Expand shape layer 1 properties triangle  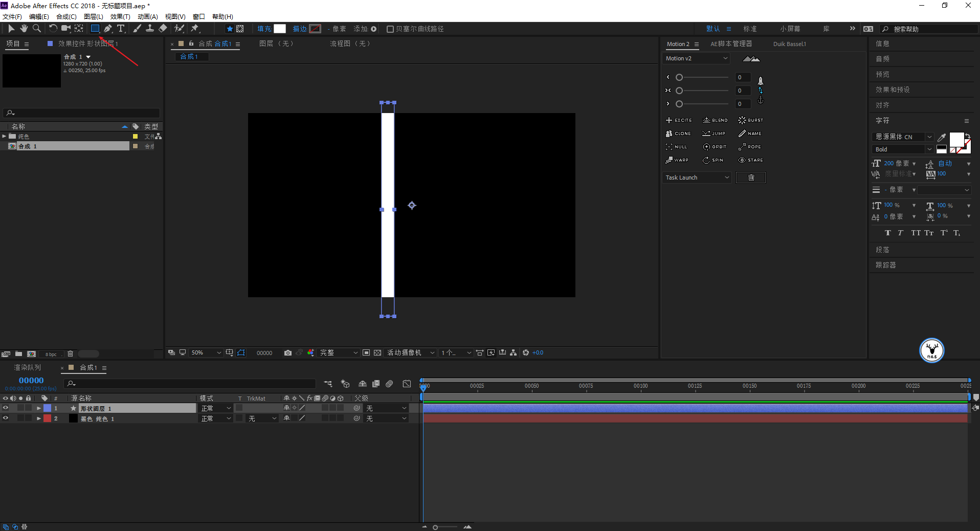click(39, 408)
